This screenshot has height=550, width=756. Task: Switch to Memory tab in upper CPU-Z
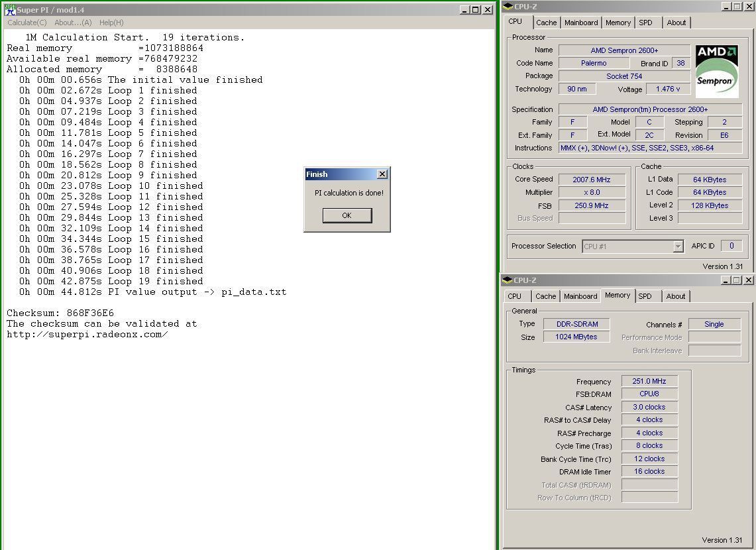(x=618, y=23)
